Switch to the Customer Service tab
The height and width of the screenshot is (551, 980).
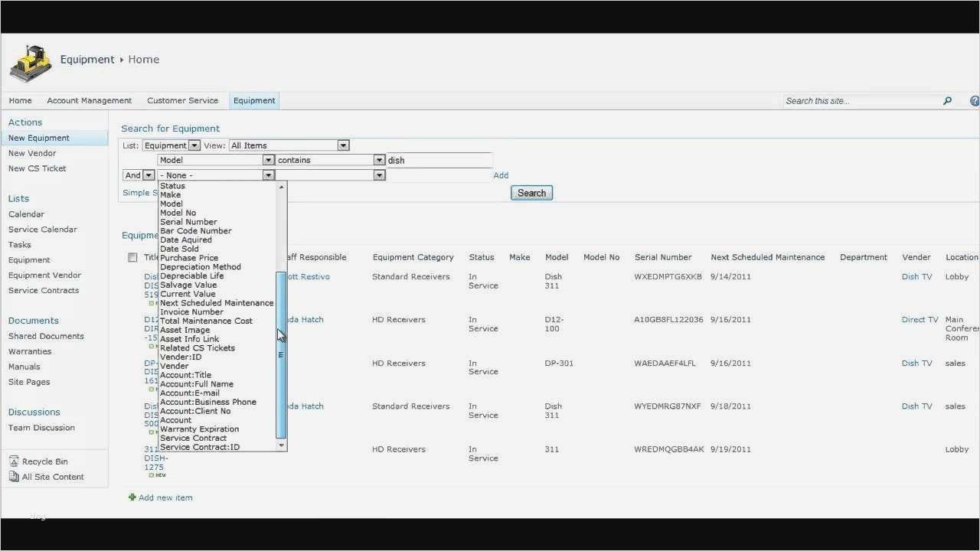click(x=182, y=100)
